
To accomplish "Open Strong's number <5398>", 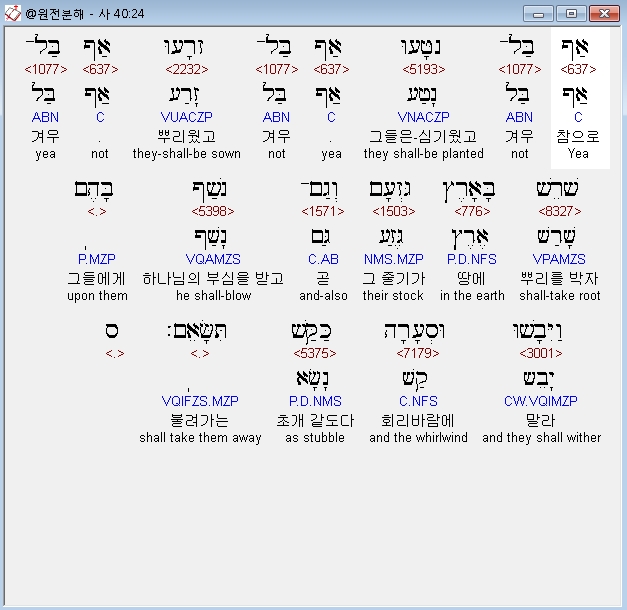I will coord(213,211).
